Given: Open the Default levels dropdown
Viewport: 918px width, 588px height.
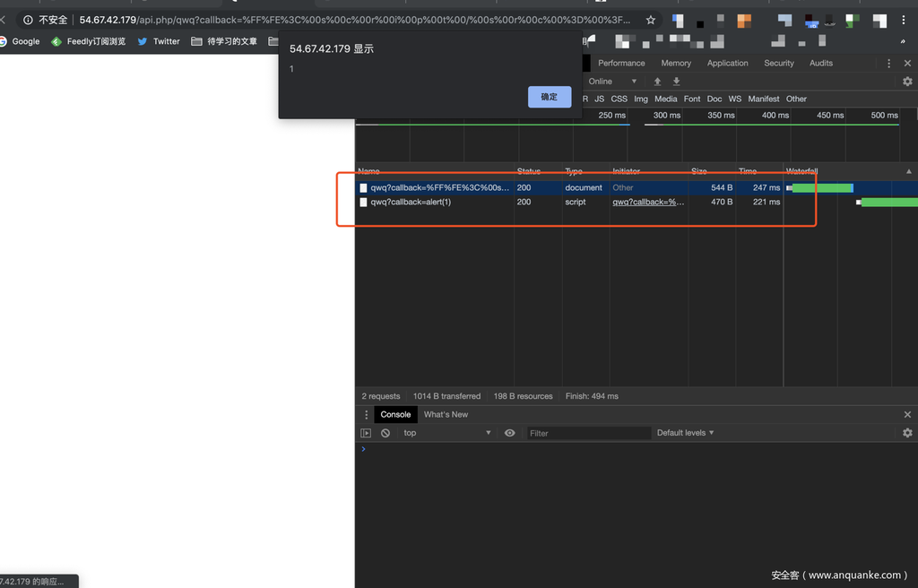Looking at the screenshot, I should coord(686,433).
